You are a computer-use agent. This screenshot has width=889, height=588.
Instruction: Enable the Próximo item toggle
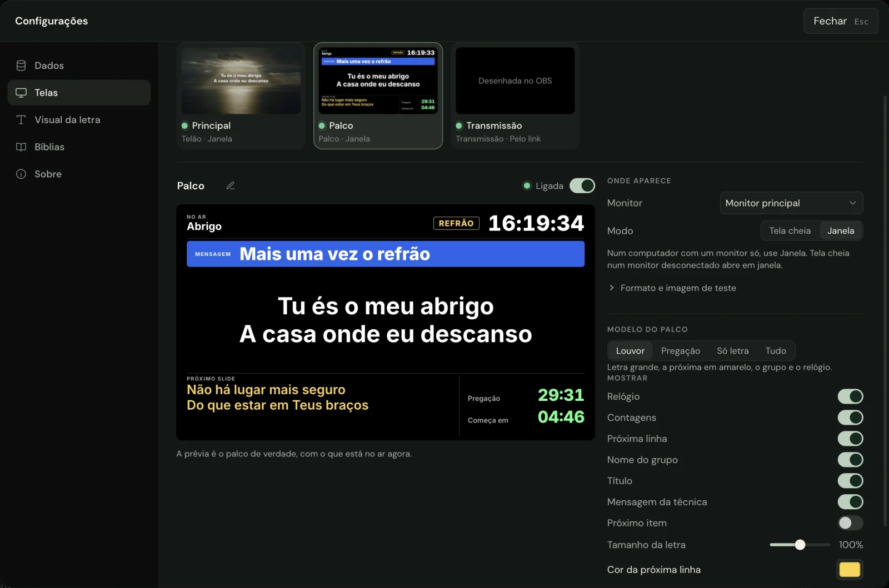click(x=850, y=523)
